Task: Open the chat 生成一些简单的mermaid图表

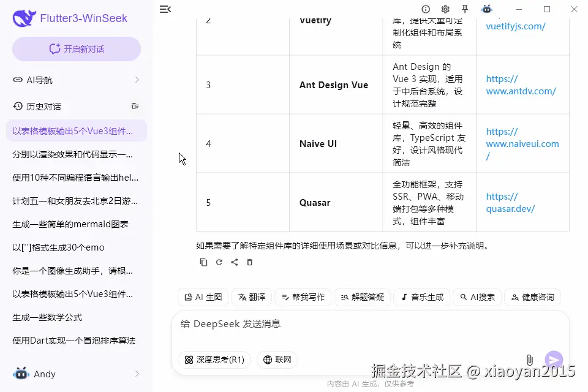Action: 77,224
